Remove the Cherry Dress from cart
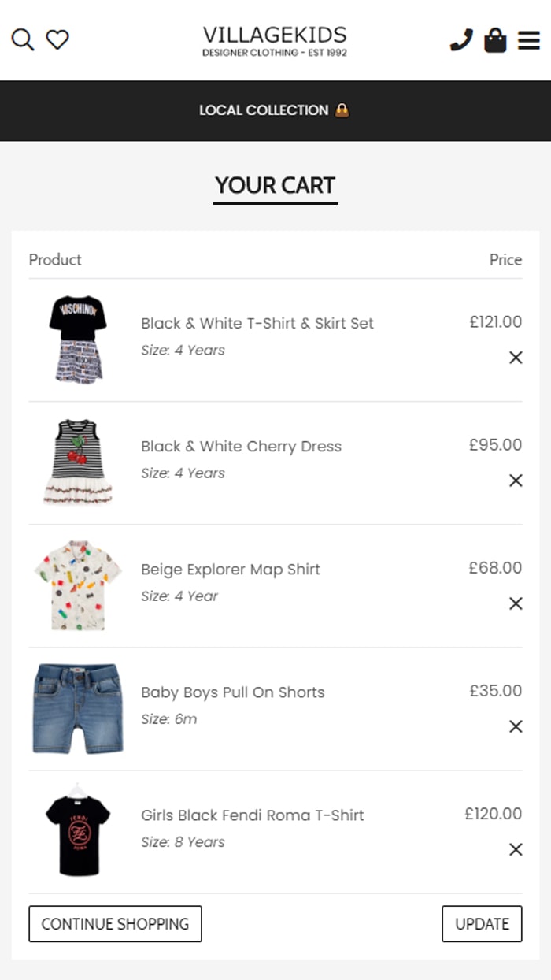Image resolution: width=551 pixels, height=980 pixels. [x=516, y=481]
